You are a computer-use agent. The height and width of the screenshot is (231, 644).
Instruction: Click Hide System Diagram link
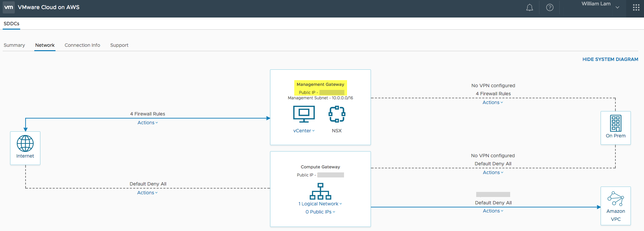[x=610, y=59]
